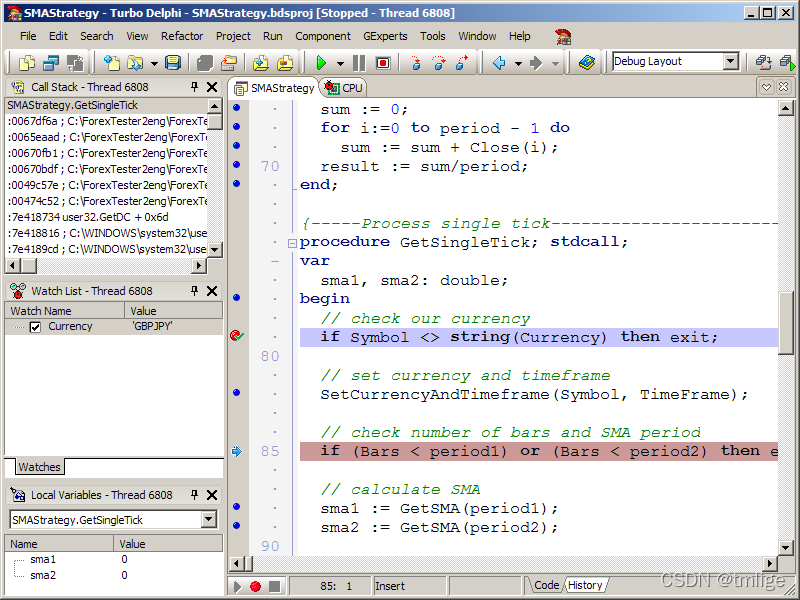The height and width of the screenshot is (600, 800).
Task: Pin the Local Variables panel
Action: pyautogui.click(x=194, y=495)
